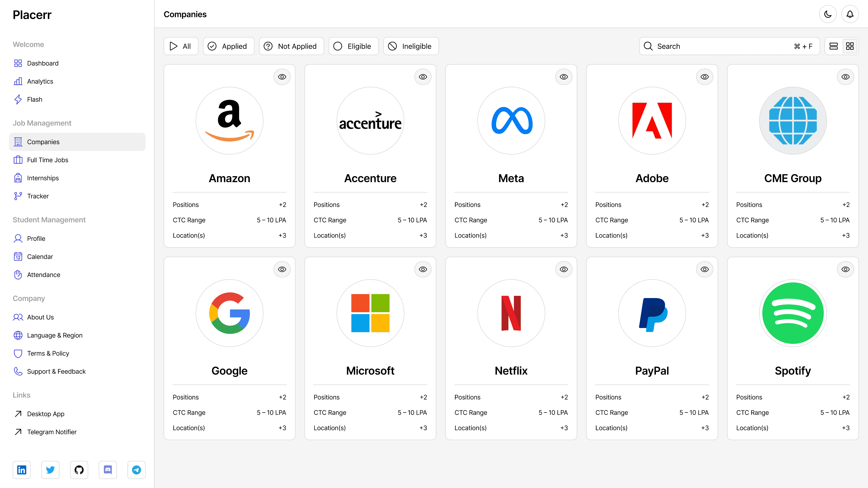Open Language & Region settings
This screenshot has height=488, width=868.
point(77,335)
